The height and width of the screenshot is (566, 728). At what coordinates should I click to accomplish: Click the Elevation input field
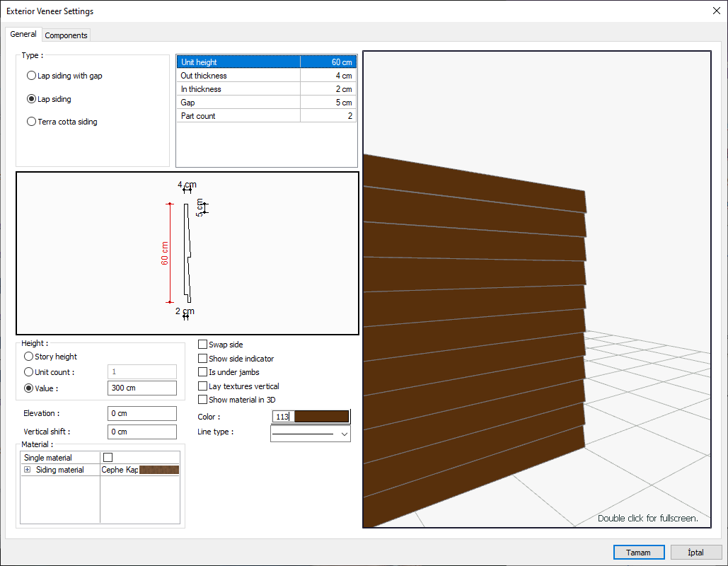coord(142,413)
